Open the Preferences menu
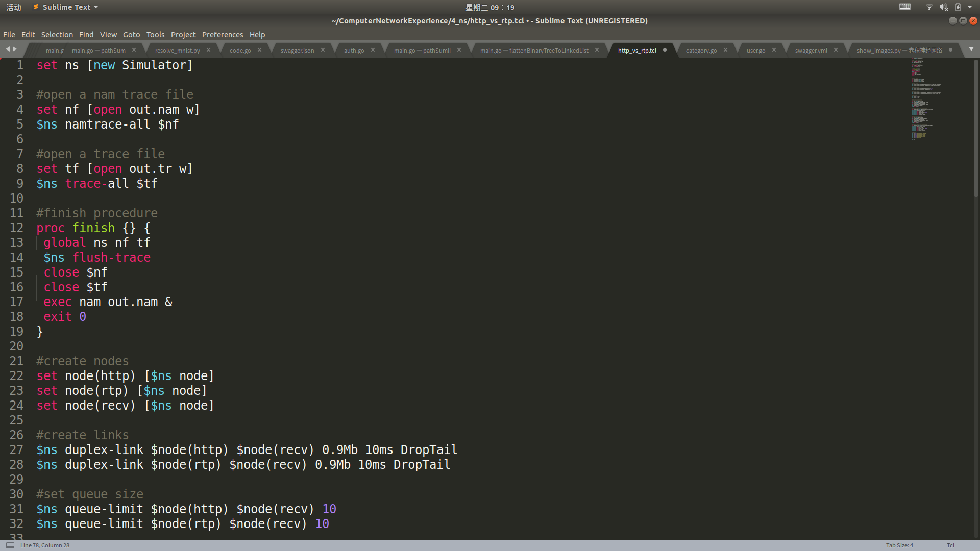 [x=222, y=35]
